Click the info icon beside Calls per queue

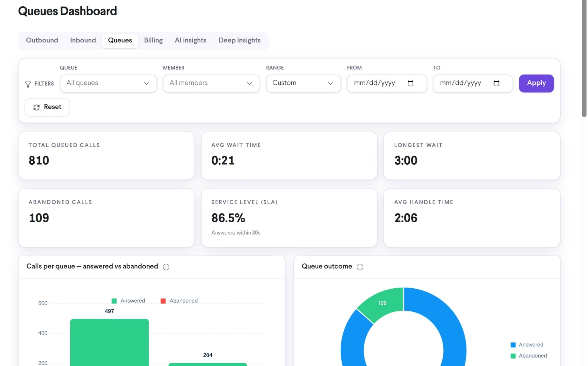[166, 267]
